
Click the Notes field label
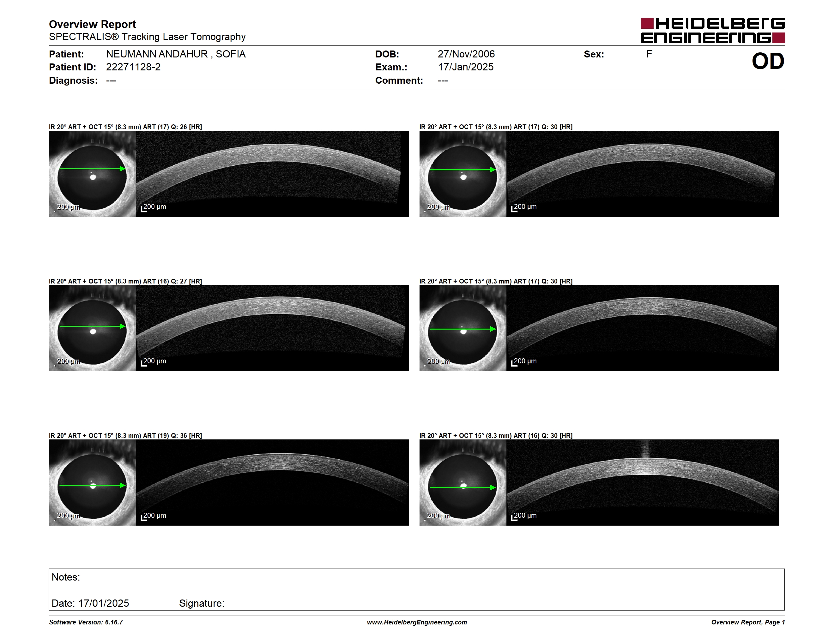(x=66, y=577)
